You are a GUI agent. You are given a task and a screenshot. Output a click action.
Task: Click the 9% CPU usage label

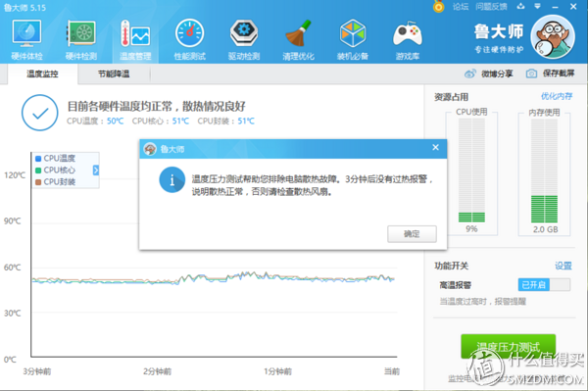coord(471,229)
